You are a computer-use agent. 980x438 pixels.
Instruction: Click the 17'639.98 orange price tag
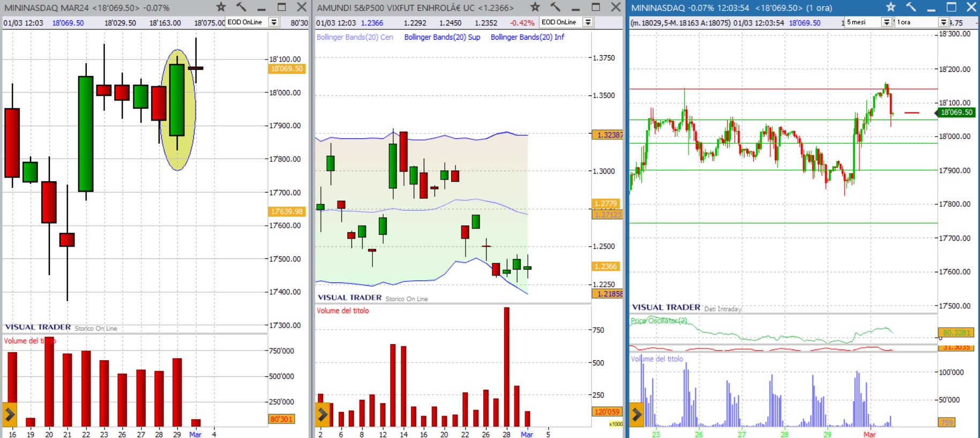point(287,211)
